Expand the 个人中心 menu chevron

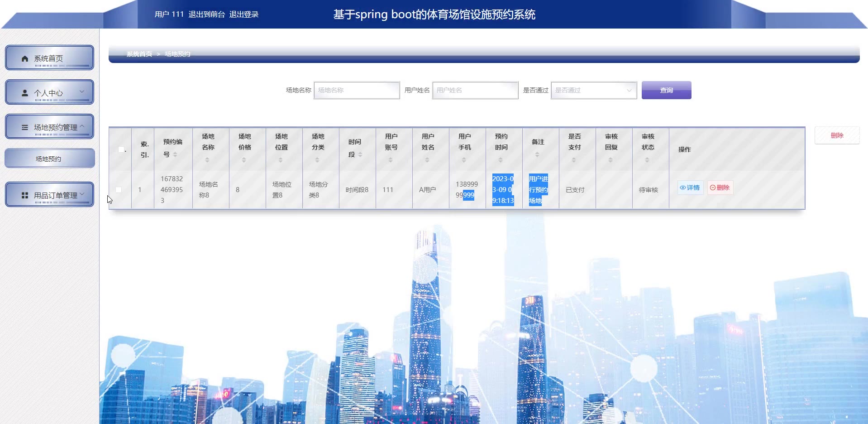pos(82,92)
